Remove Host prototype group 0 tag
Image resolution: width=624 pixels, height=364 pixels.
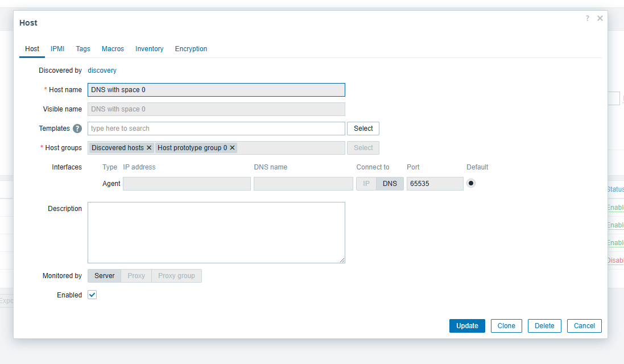pyautogui.click(x=232, y=148)
